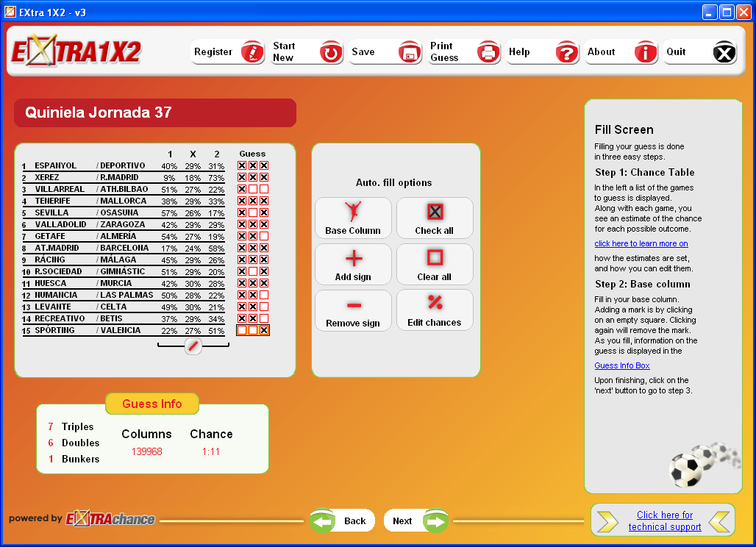This screenshot has height=547, width=756.
Task: Check the X box for Spórting / Valencia
Action: tap(253, 330)
